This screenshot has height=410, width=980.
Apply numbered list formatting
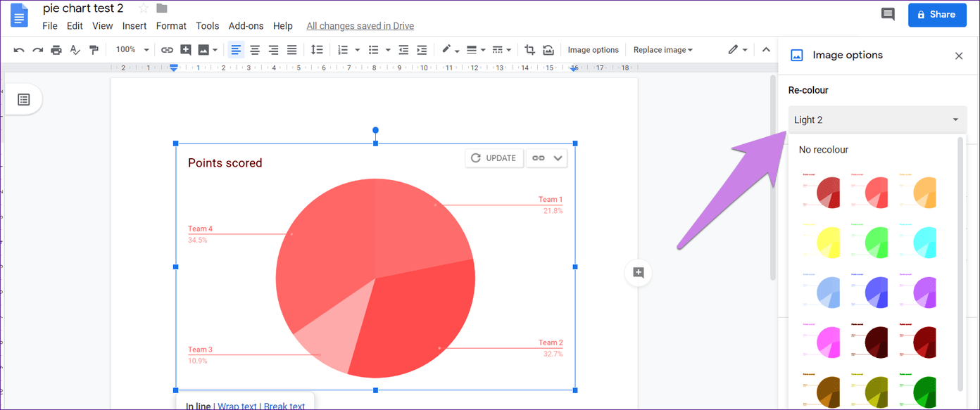coord(343,50)
